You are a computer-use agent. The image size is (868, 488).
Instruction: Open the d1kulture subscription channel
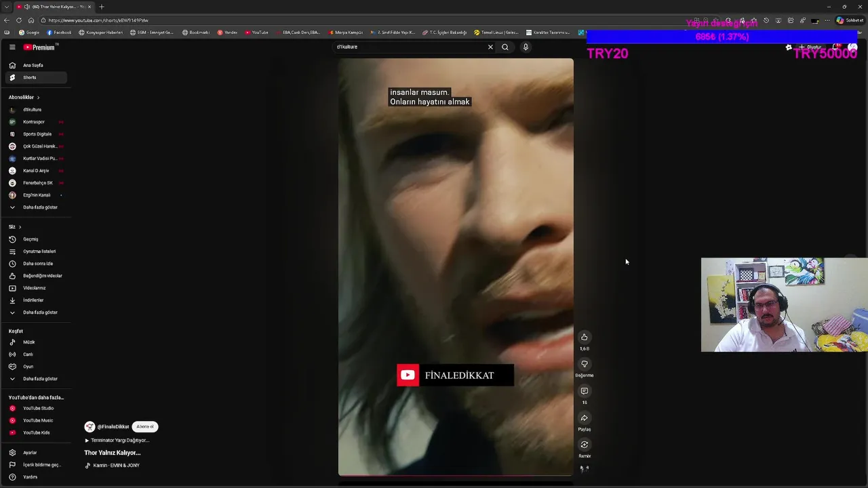[x=36, y=109]
